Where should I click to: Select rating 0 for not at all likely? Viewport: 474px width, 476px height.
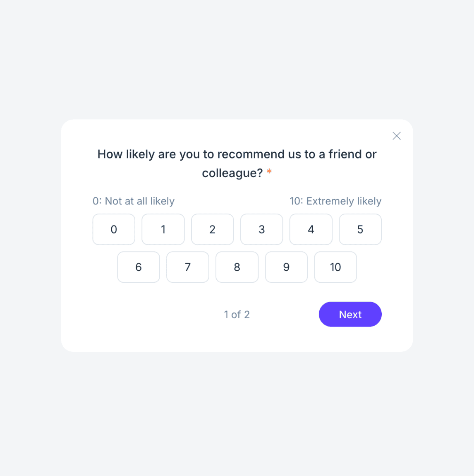click(x=113, y=229)
